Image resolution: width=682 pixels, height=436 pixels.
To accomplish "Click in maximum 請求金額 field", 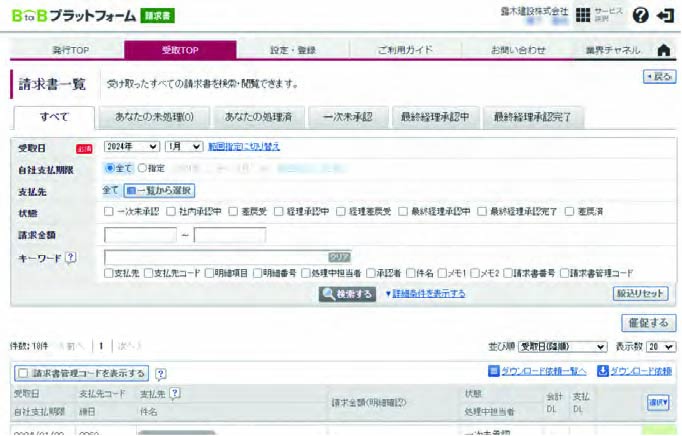I will pos(230,235).
